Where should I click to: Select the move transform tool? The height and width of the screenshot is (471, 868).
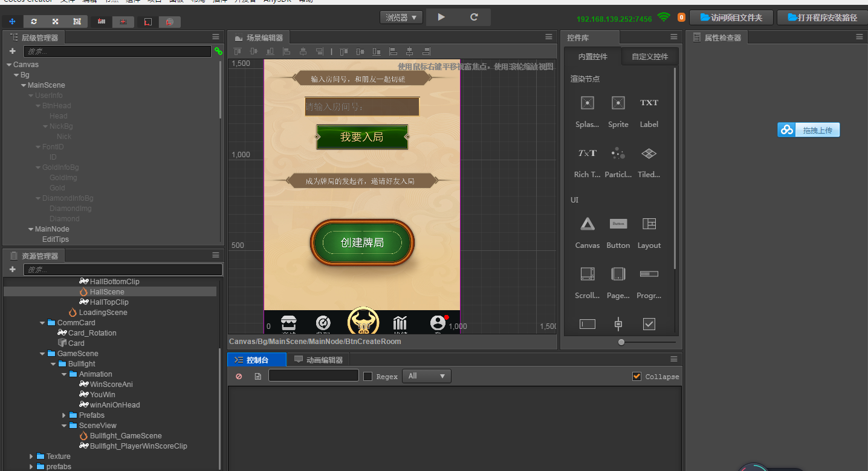click(x=13, y=22)
